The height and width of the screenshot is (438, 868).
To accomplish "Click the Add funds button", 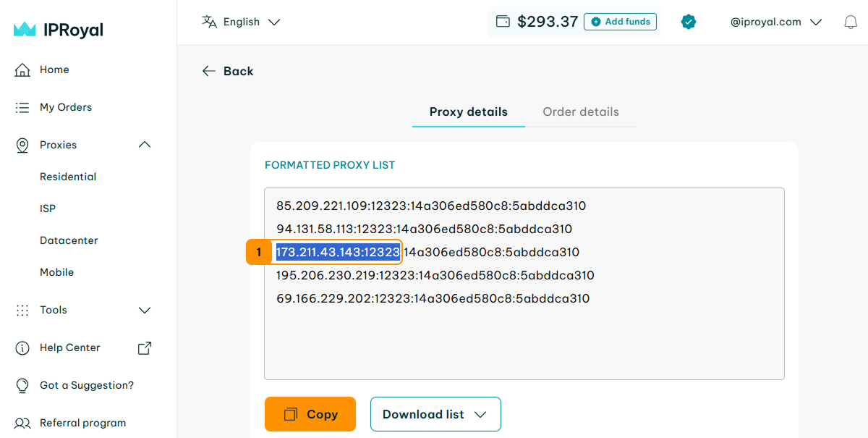I will tap(620, 22).
